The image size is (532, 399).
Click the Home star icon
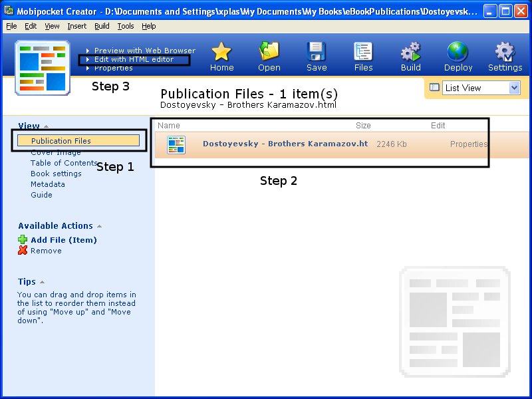(221, 52)
